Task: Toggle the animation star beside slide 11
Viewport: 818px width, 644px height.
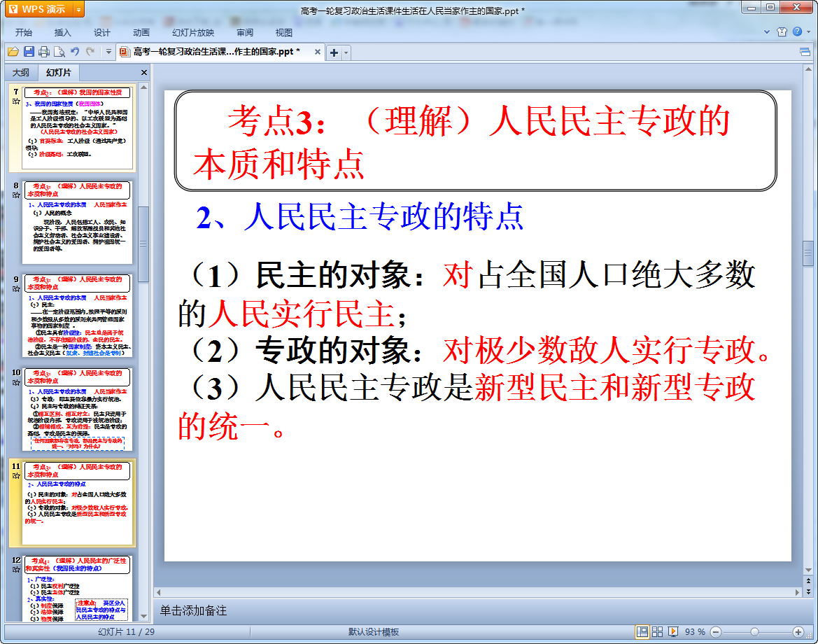Action: tap(16, 475)
